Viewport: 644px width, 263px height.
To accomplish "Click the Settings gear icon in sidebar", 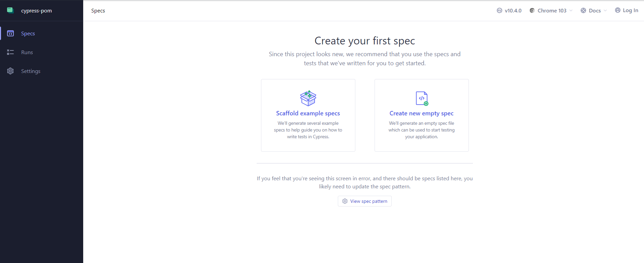I will [x=10, y=71].
